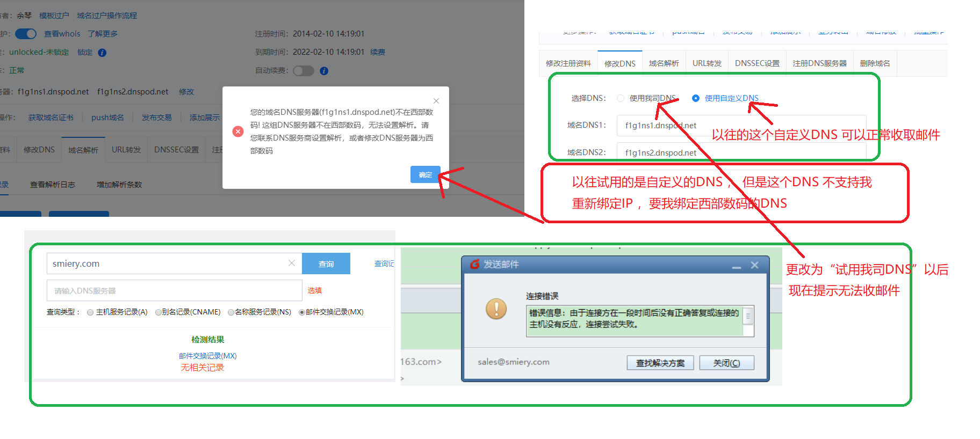Image resolution: width=980 pixels, height=439 pixels.
Task: Click the 关闭(C) button in the mail dialog
Action: tap(727, 363)
